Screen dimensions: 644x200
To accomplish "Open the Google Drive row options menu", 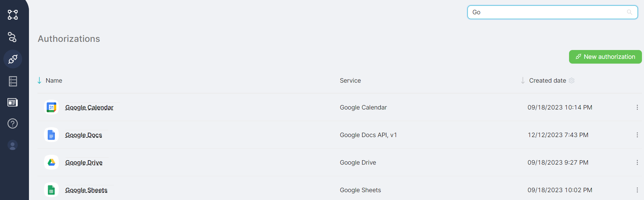I will pyautogui.click(x=637, y=163).
